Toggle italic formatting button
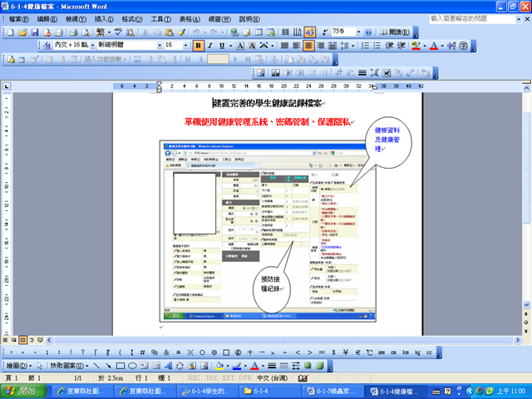 coord(210,45)
